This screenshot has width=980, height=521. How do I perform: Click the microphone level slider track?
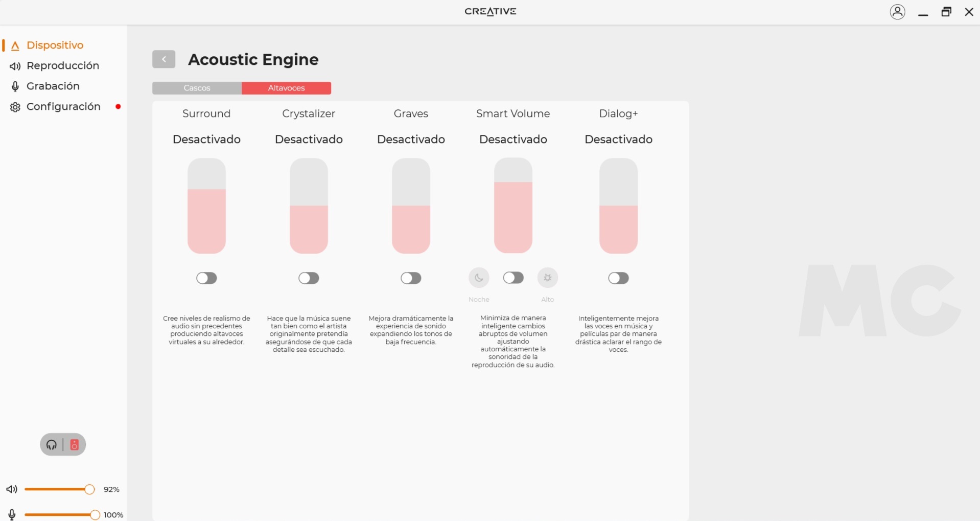point(60,514)
